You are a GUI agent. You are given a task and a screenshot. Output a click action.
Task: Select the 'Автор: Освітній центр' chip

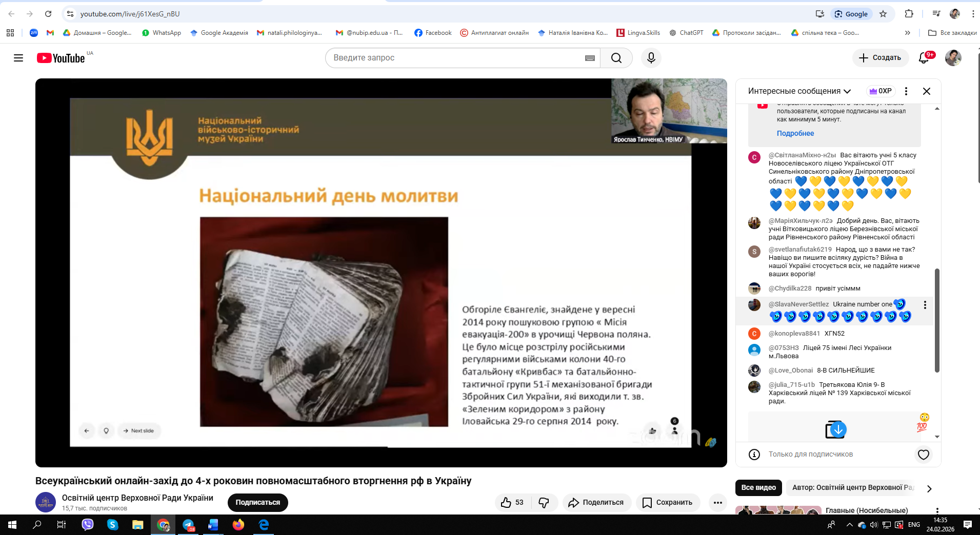coord(852,488)
